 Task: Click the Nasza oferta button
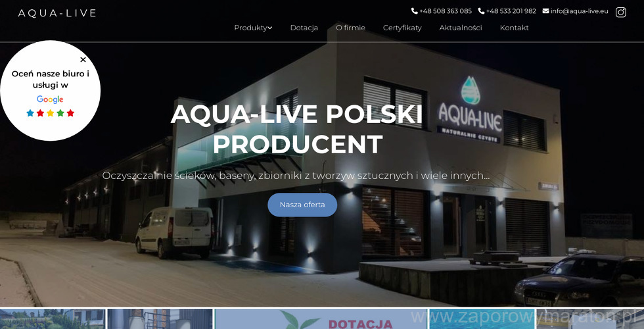302,205
